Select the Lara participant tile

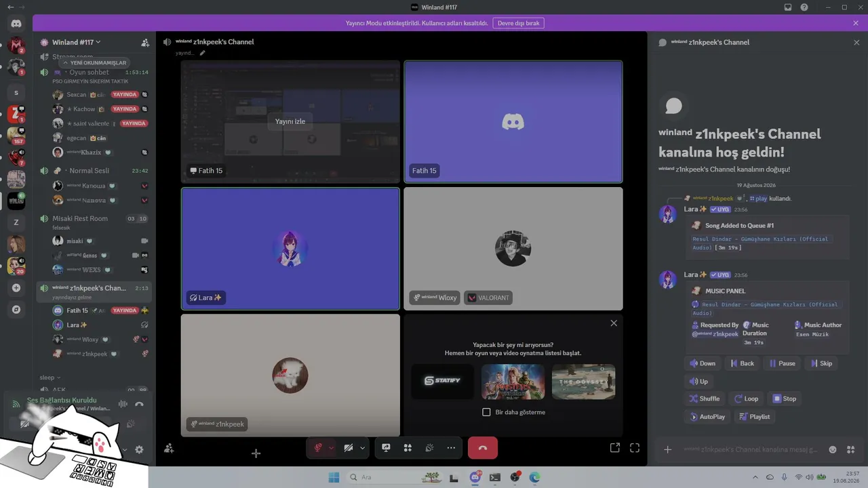coord(290,249)
